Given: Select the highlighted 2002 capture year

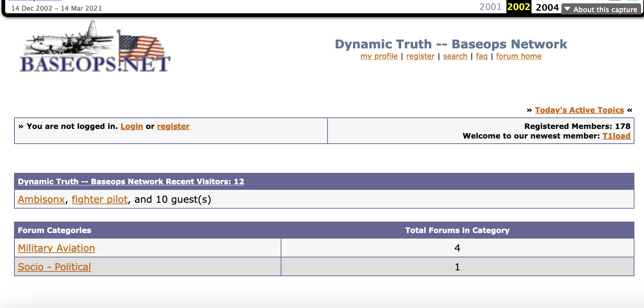Looking at the screenshot, I should pos(519,7).
